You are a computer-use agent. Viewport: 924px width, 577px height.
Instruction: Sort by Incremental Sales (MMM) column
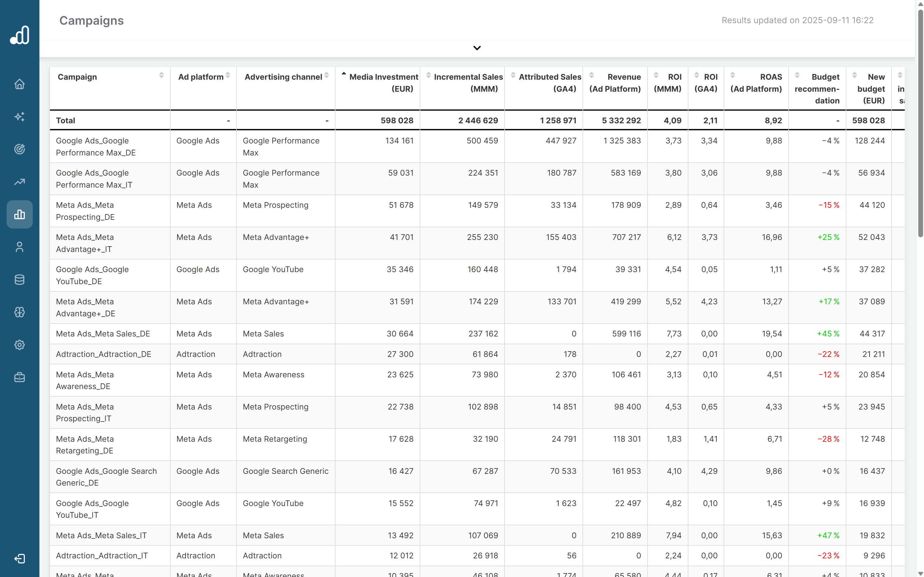point(428,75)
